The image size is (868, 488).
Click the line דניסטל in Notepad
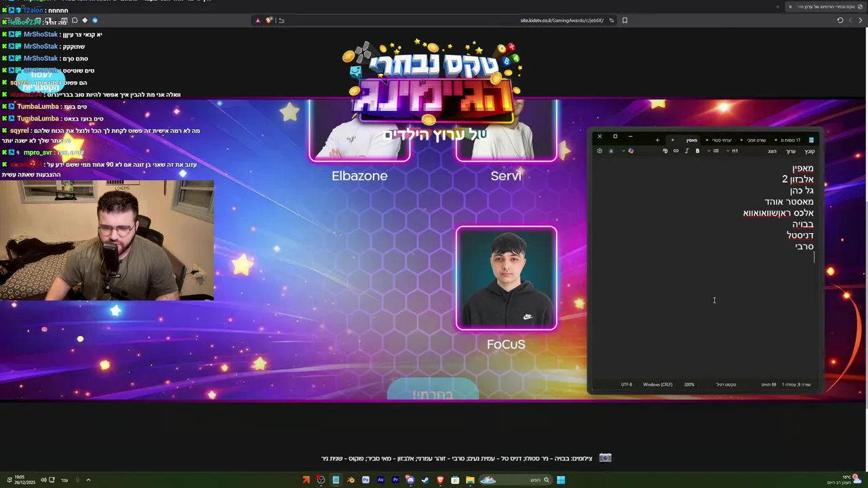pos(800,235)
